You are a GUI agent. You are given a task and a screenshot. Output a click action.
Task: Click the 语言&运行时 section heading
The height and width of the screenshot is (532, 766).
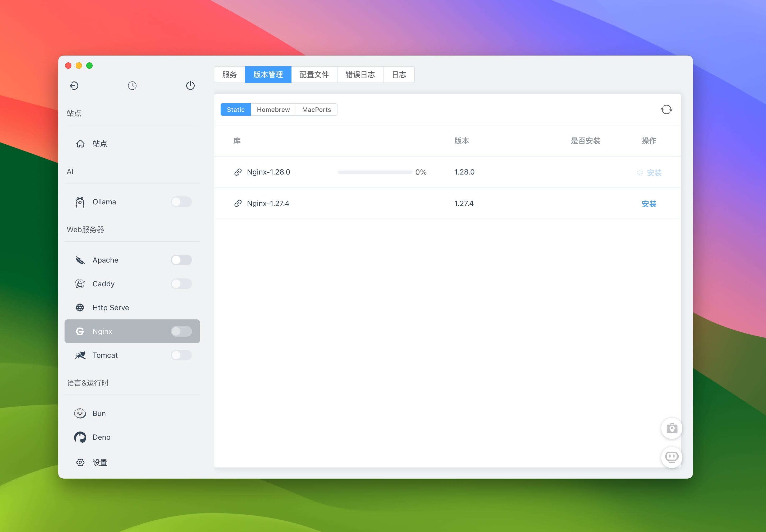tap(88, 383)
